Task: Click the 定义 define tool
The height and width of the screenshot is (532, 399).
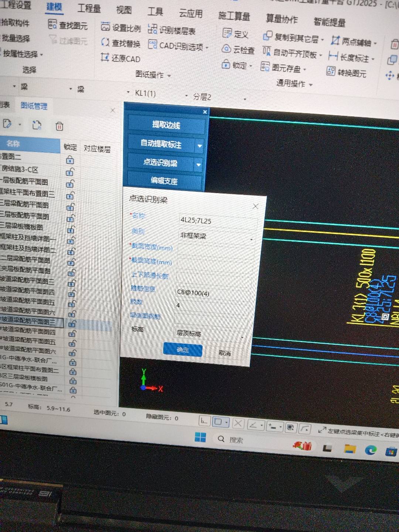Action: click(235, 34)
